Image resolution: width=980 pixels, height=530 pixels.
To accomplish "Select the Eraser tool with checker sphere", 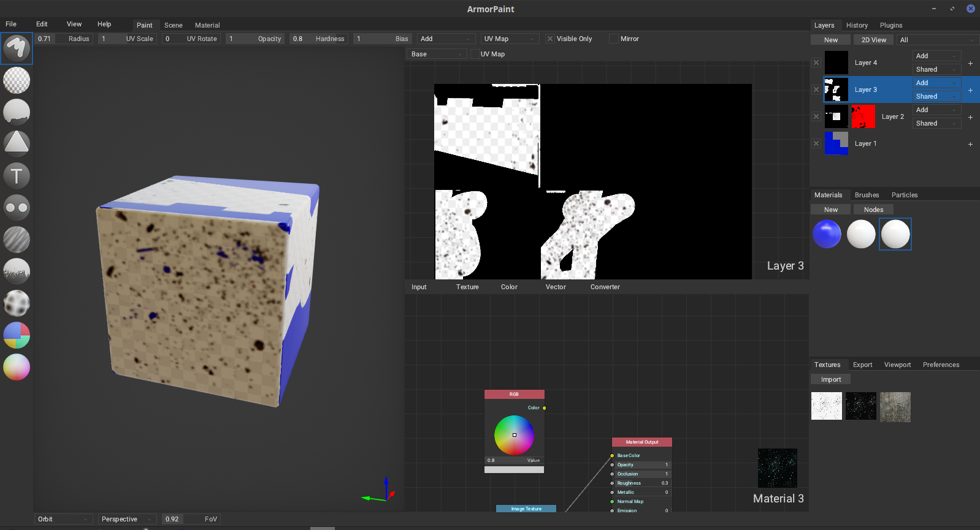I will pos(17,80).
